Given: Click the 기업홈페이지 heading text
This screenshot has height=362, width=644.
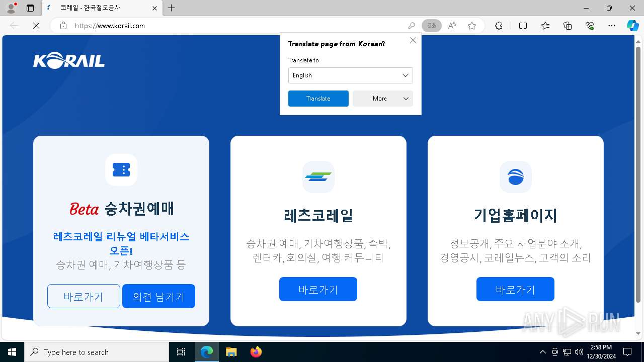Looking at the screenshot, I should tap(516, 216).
